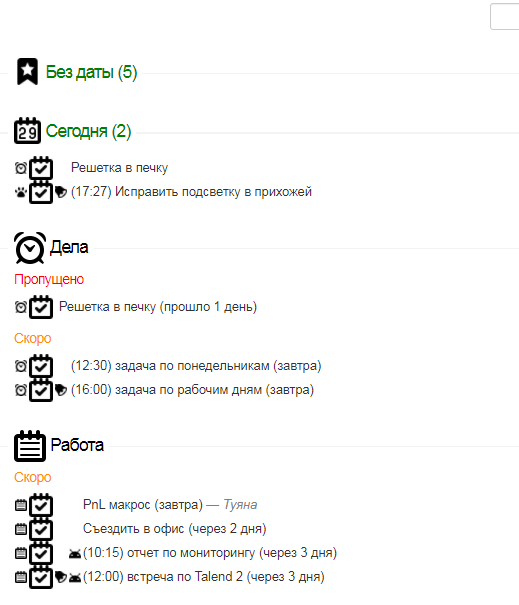Click the empty box at the top right
This screenshot has width=519, height=605.
tap(505, 16)
